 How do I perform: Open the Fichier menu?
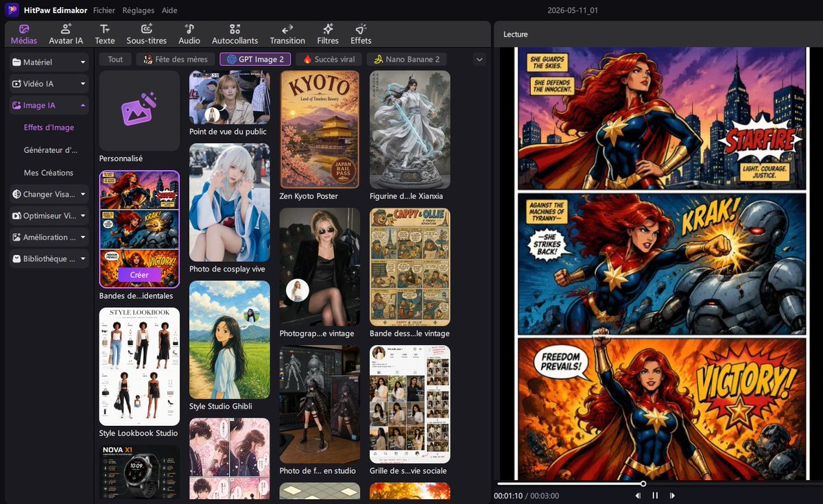[x=104, y=11]
